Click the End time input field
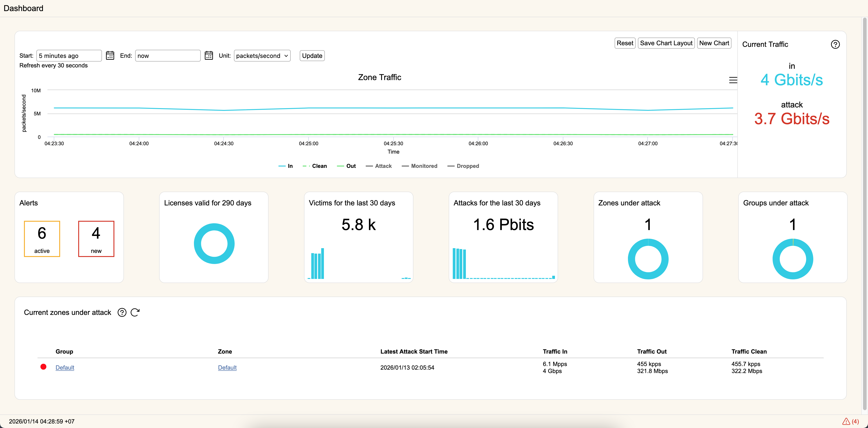 tap(168, 56)
